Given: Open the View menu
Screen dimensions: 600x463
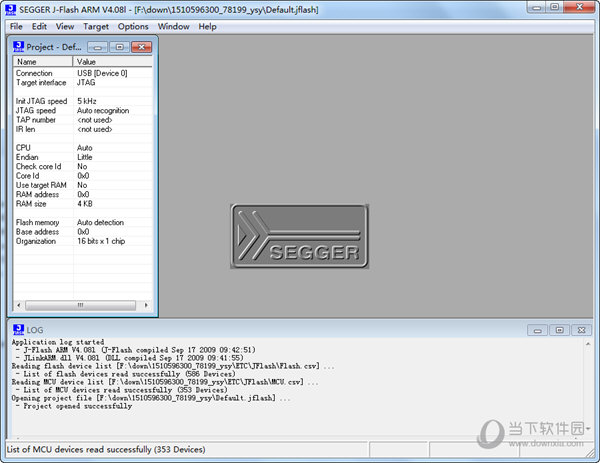Looking at the screenshot, I should 65,26.
